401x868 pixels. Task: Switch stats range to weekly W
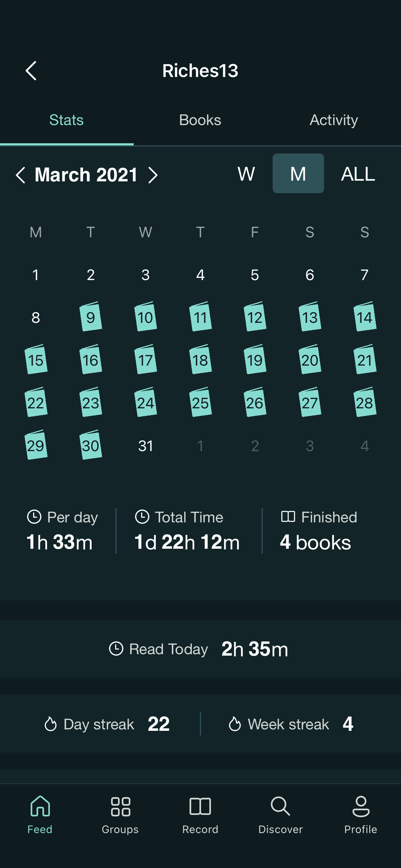point(246,174)
